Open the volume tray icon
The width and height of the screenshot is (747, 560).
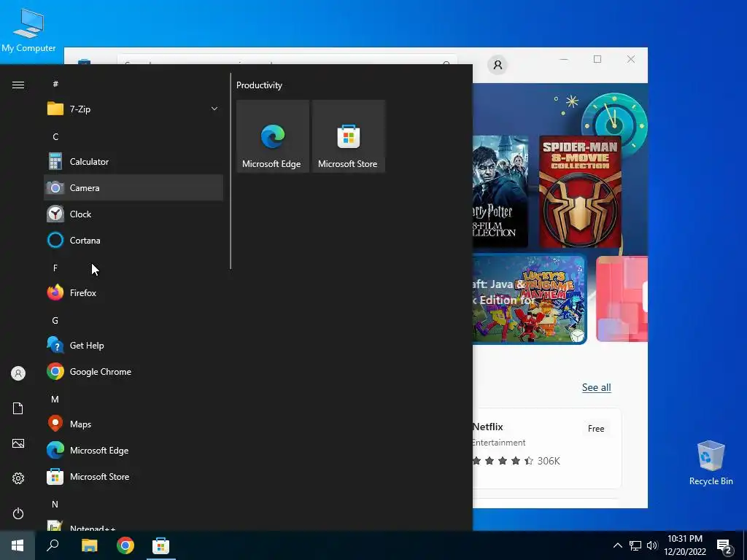(x=652, y=545)
